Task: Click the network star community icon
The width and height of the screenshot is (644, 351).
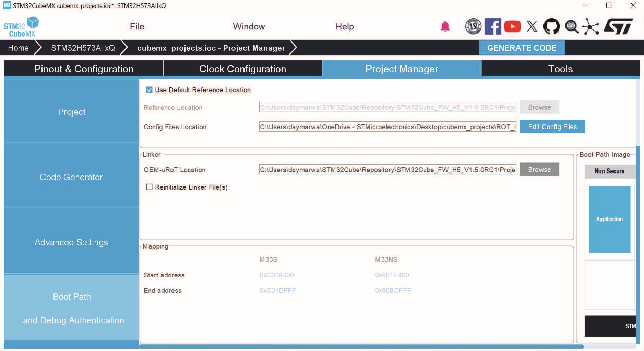Action: pos(591,26)
